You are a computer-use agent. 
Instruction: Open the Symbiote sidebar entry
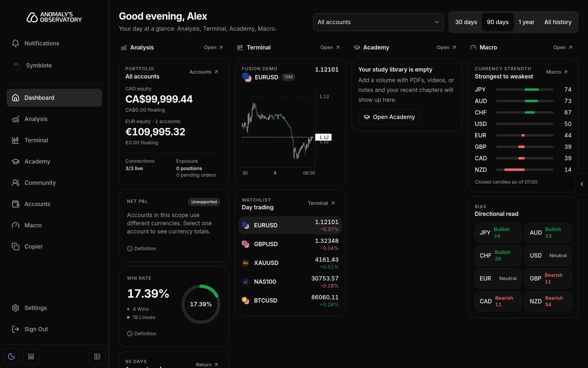coord(54,65)
